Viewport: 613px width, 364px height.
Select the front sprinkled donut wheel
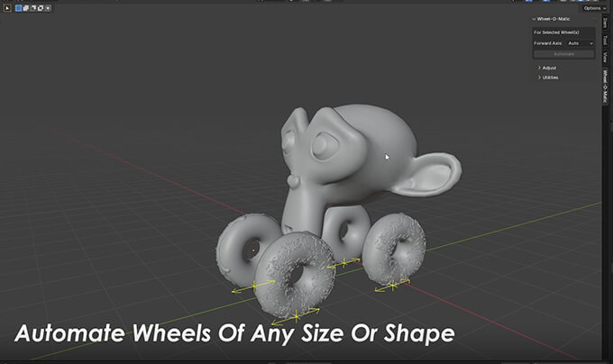click(295, 273)
